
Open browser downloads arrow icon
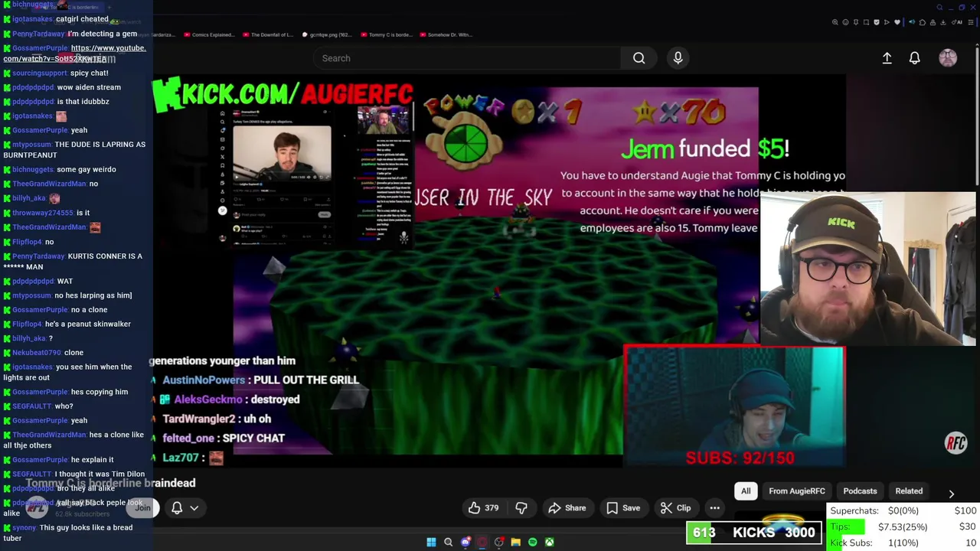943,22
